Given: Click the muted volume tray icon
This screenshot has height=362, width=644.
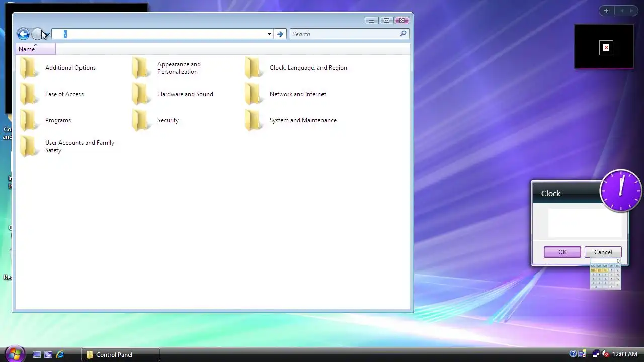Looking at the screenshot, I should click(x=605, y=354).
